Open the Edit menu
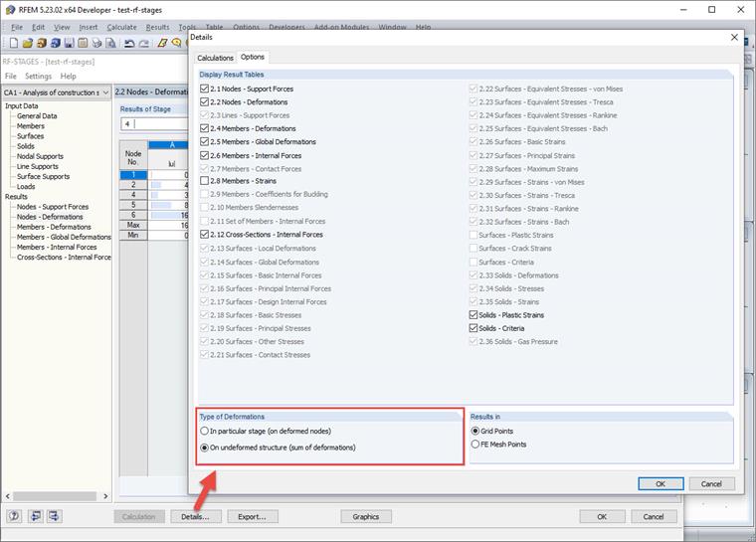The width and height of the screenshot is (756, 542). pos(38,28)
